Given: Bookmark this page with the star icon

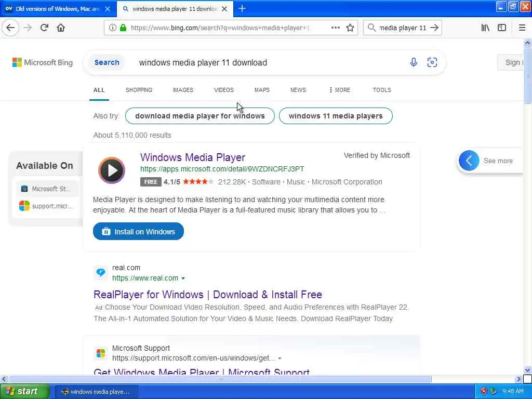Looking at the screenshot, I should coord(350,28).
